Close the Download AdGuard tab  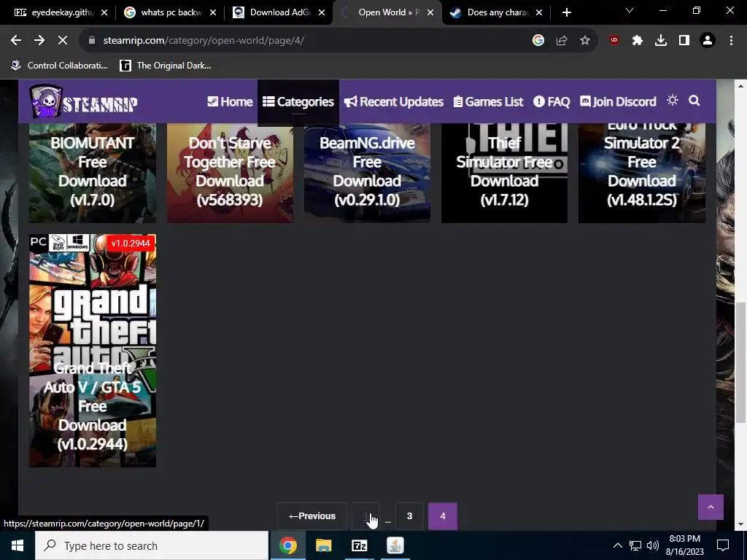click(x=322, y=12)
